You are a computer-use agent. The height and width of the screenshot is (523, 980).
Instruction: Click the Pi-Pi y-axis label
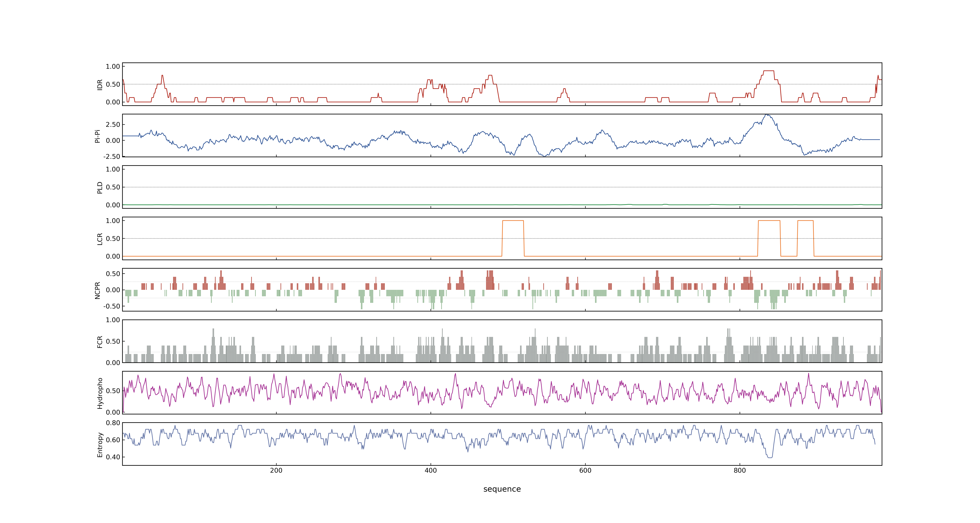(97, 136)
